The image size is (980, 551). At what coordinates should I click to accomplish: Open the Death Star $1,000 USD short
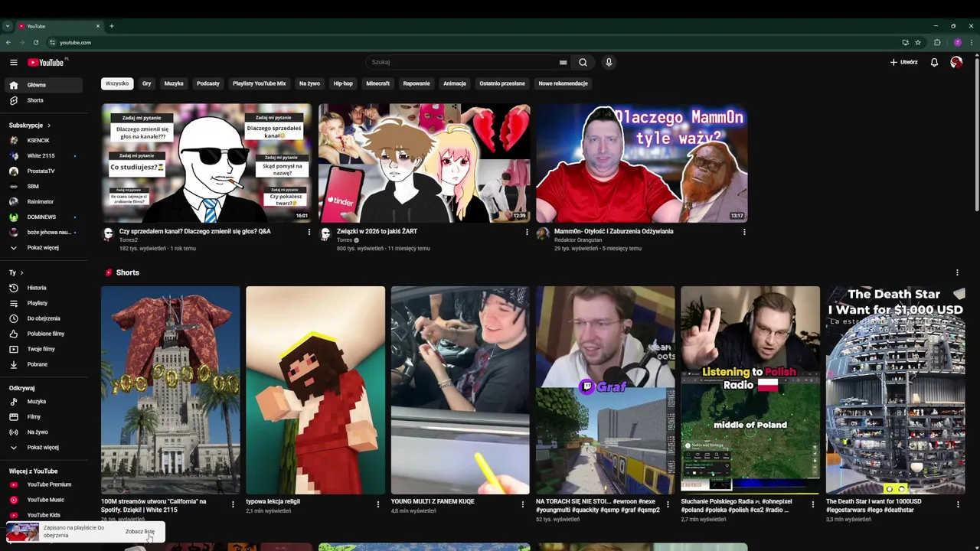[x=895, y=390]
